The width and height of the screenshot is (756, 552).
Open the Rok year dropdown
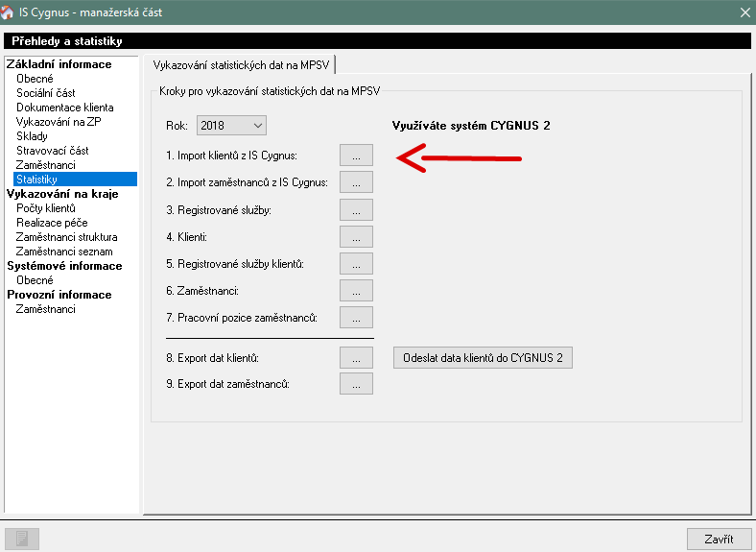point(231,126)
